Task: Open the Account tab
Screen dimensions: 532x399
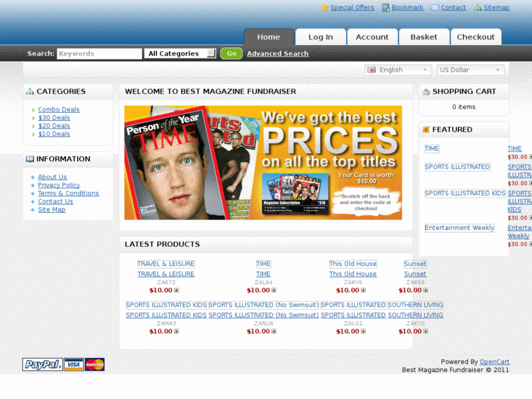Action: (372, 37)
